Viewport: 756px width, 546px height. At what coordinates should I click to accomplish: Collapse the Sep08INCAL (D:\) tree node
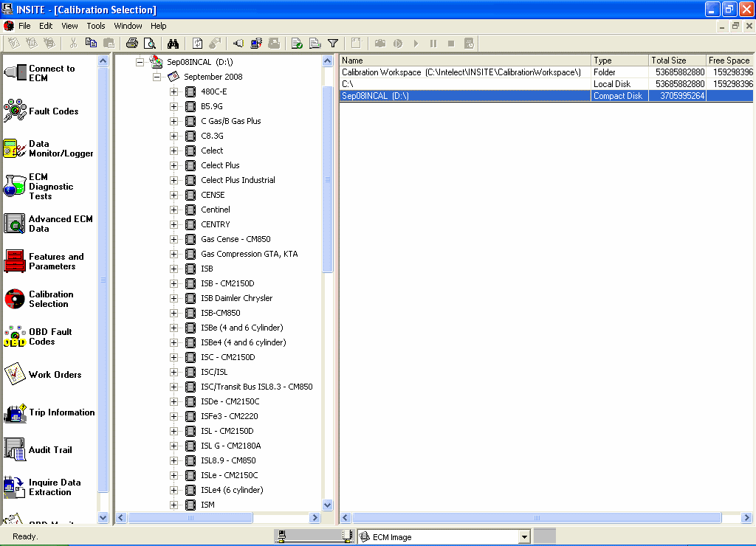(140, 62)
